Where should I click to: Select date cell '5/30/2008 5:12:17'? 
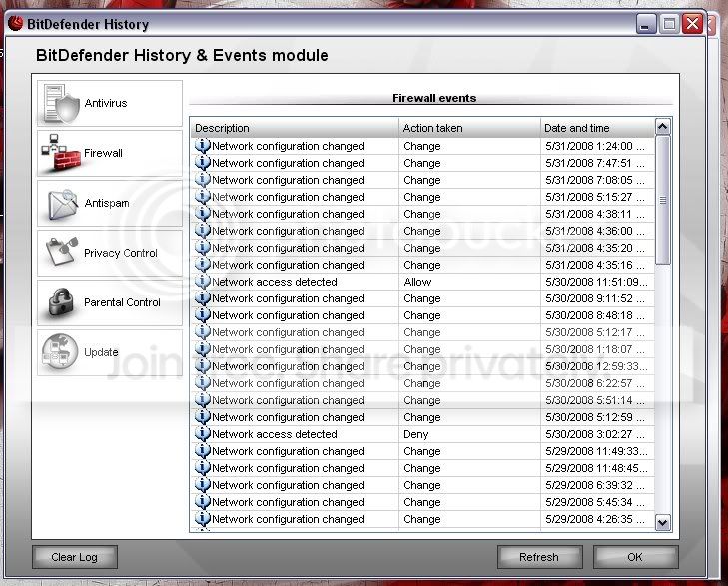[x=595, y=332]
